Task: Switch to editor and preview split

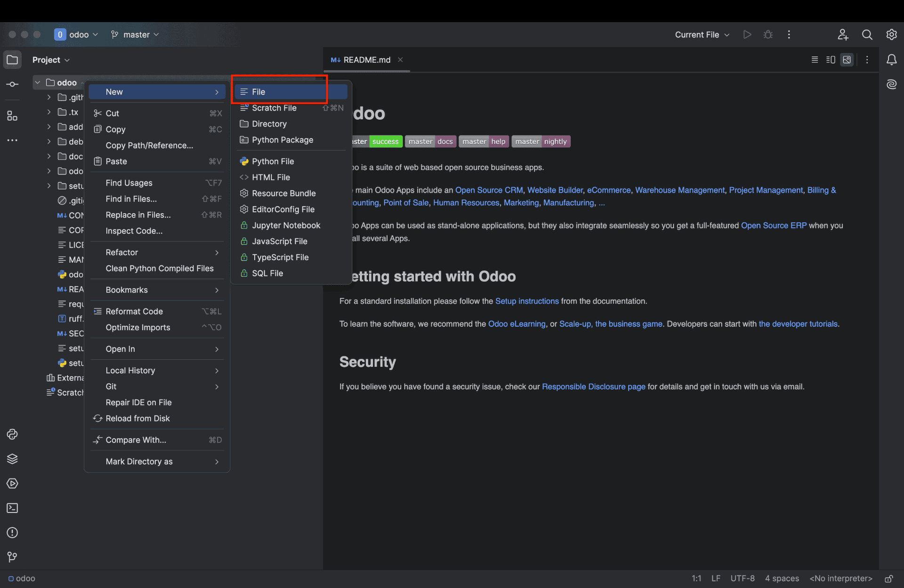Action: pyautogui.click(x=831, y=60)
